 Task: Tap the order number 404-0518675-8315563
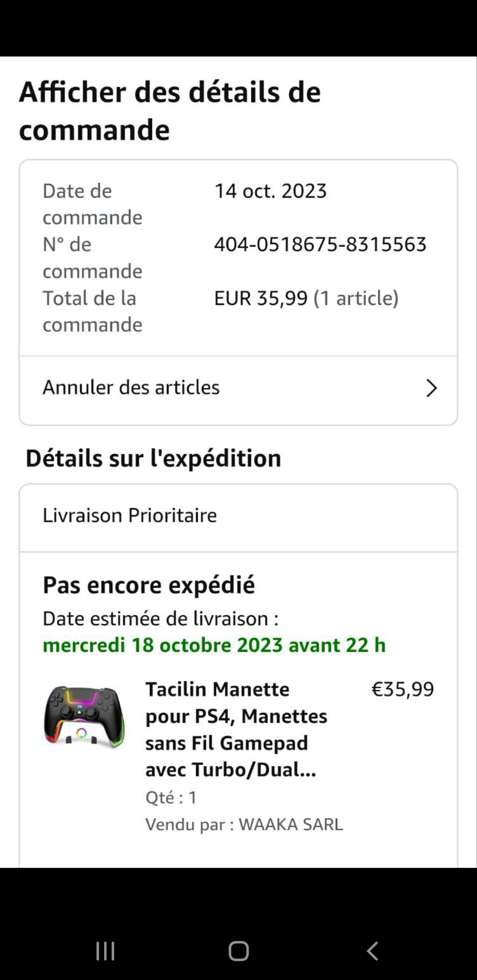(x=320, y=244)
